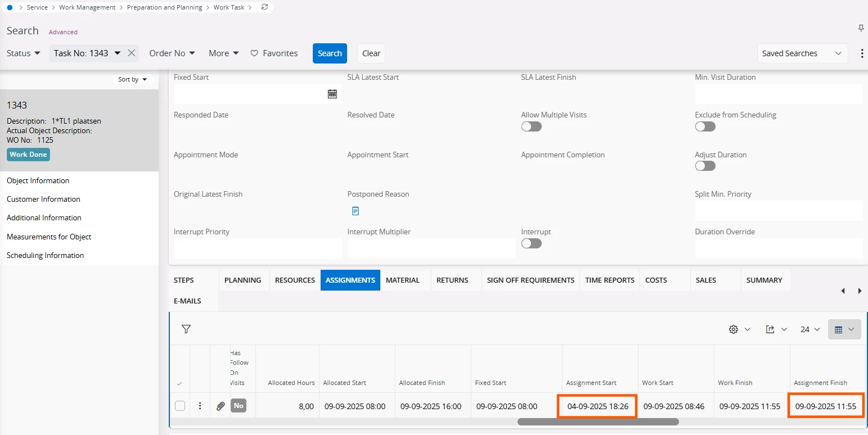Click the horizontal scrollbar under assignments table
868x435 pixels.
click(x=597, y=422)
